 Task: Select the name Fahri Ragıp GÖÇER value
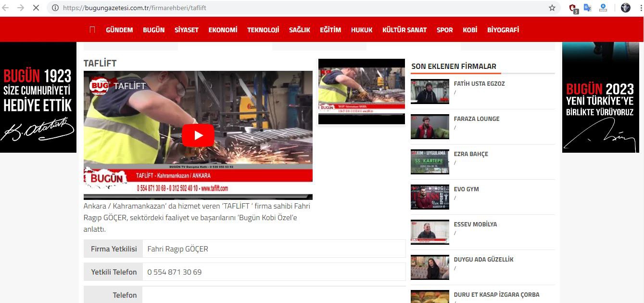177,249
